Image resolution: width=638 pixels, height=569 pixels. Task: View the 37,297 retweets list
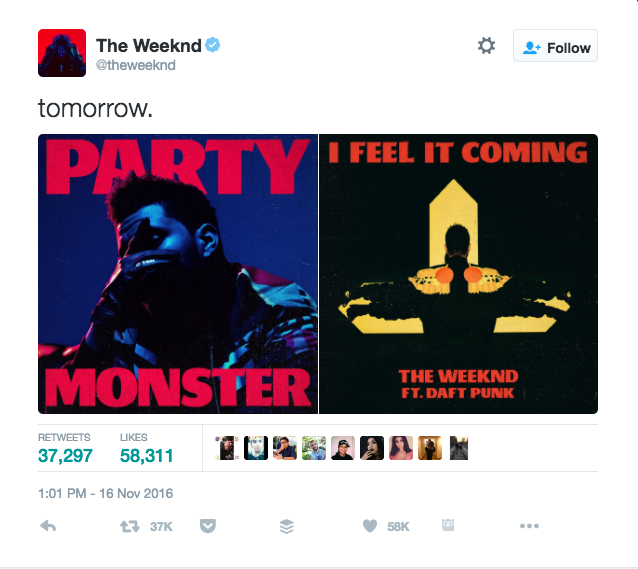tap(65, 448)
